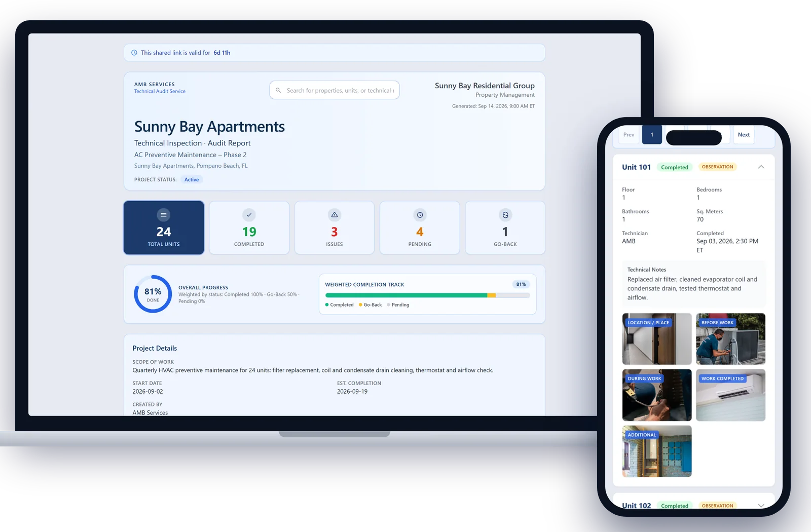Click the Completed checkmark icon
The image size is (811, 532).
pos(249,215)
